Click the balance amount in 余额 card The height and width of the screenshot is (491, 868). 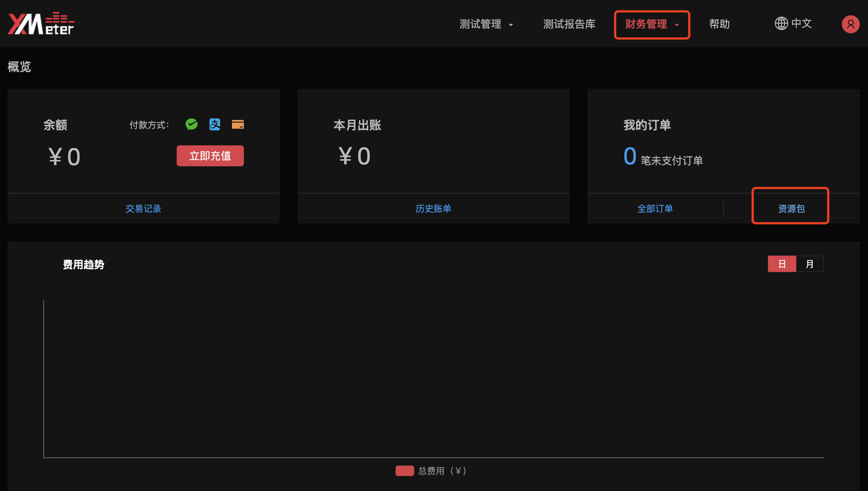(64, 157)
